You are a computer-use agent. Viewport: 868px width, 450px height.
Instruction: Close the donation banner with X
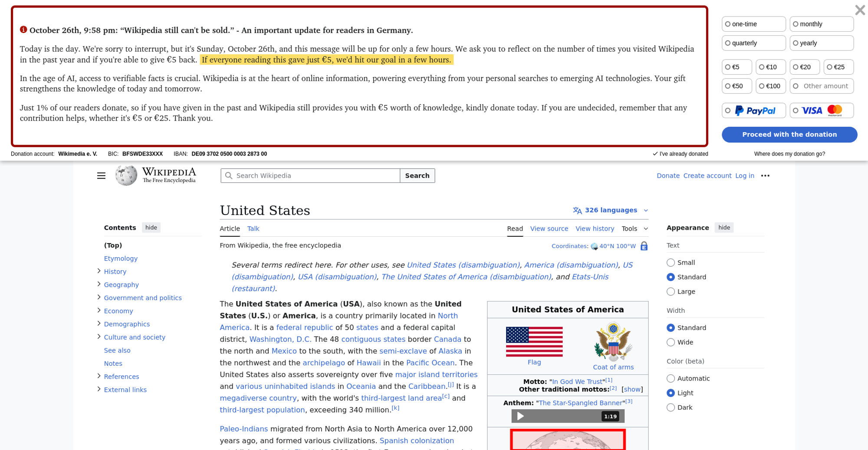click(859, 10)
